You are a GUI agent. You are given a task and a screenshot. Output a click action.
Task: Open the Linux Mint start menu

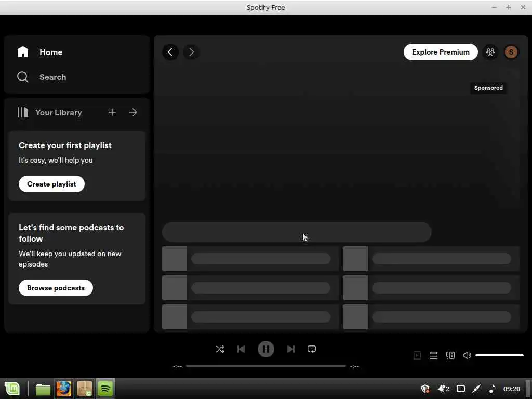(x=12, y=389)
